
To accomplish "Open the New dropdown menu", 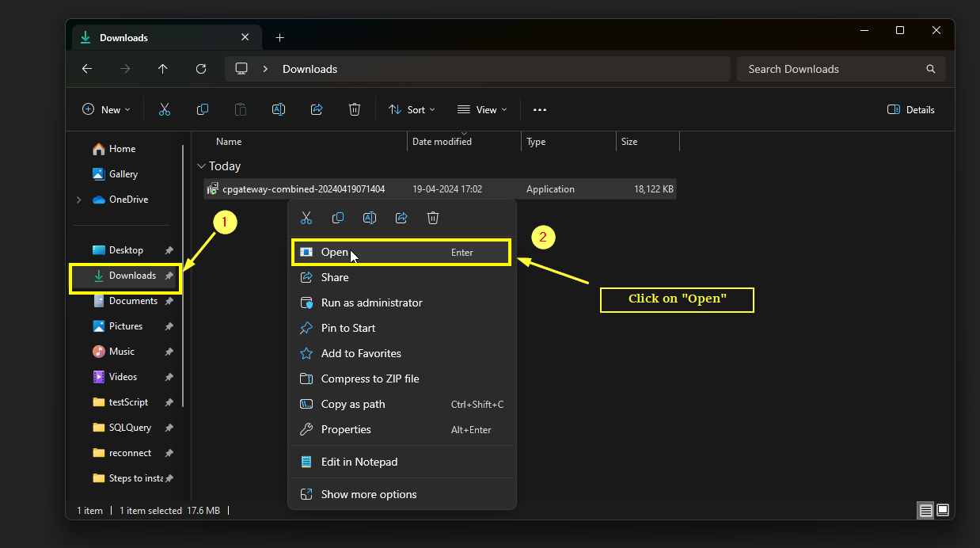I will coord(106,109).
